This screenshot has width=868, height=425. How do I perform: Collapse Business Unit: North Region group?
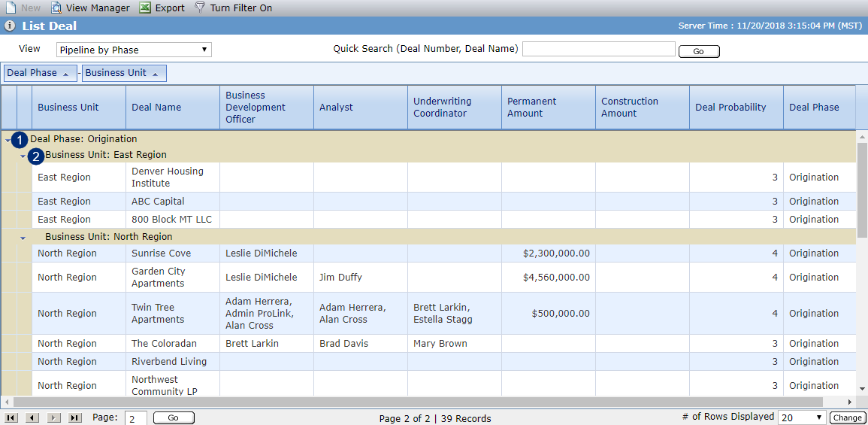point(23,238)
